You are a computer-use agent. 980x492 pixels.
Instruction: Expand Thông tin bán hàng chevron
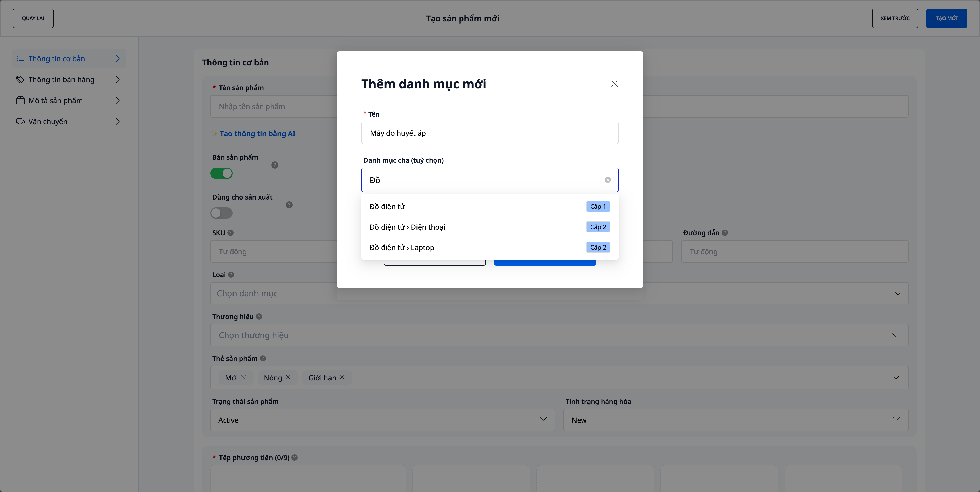pos(118,79)
